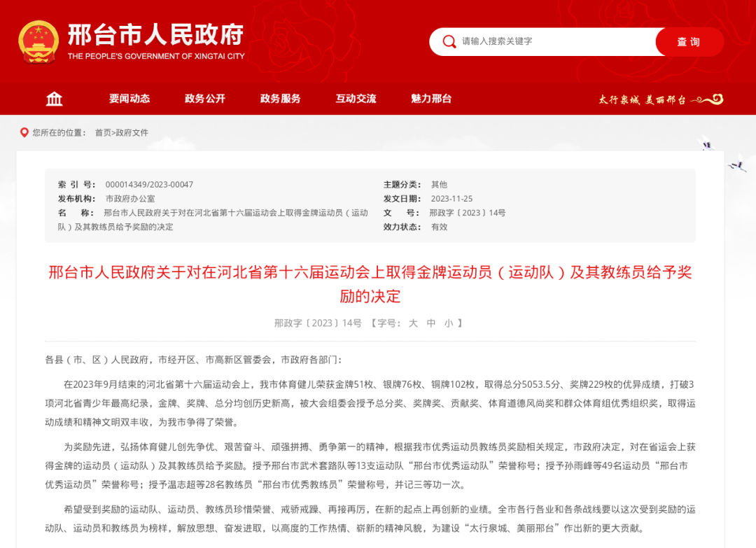This screenshot has width=756, height=548.
Task: Set font size to 中
Action: pos(431,323)
